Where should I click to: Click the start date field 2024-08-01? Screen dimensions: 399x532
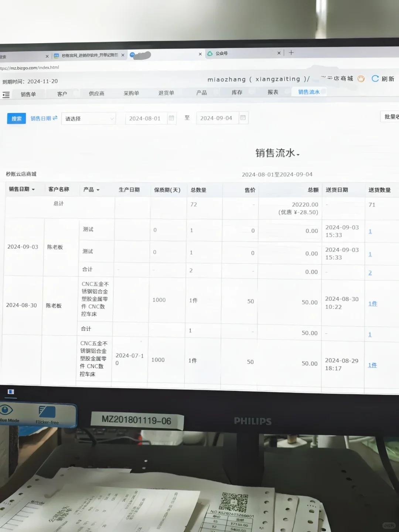tap(146, 118)
